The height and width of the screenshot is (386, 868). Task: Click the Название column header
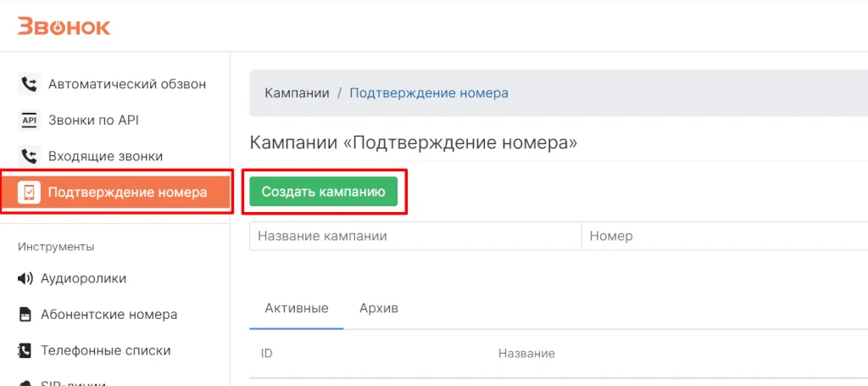[x=526, y=353]
